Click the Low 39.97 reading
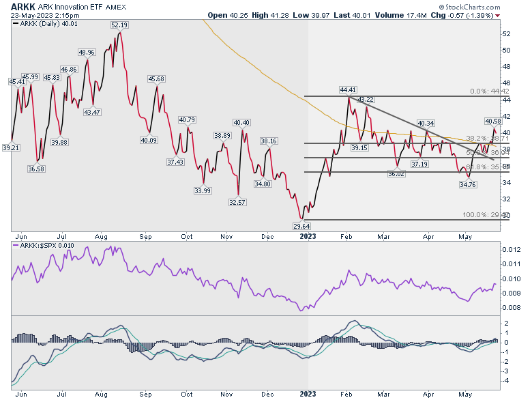Screen dimensions: 532x400 click(311, 15)
